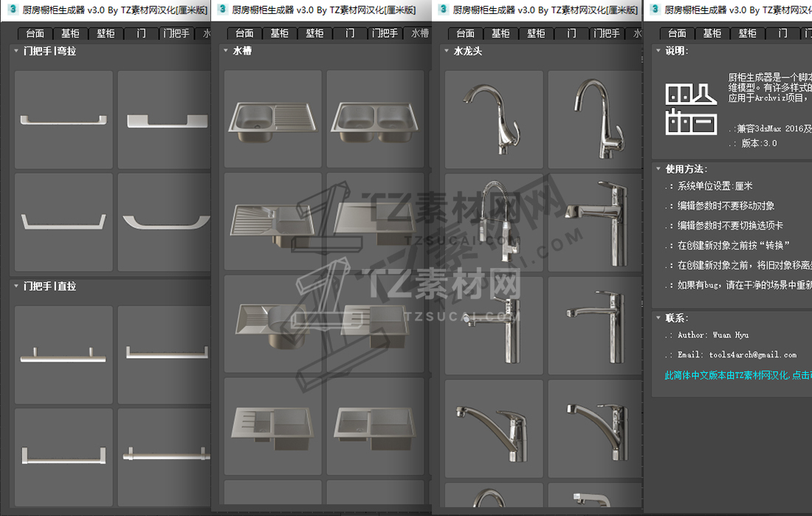Open the 门把手 tab in the faucet window
Image resolution: width=812 pixels, height=516 pixels.
click(x=606, y=34)
